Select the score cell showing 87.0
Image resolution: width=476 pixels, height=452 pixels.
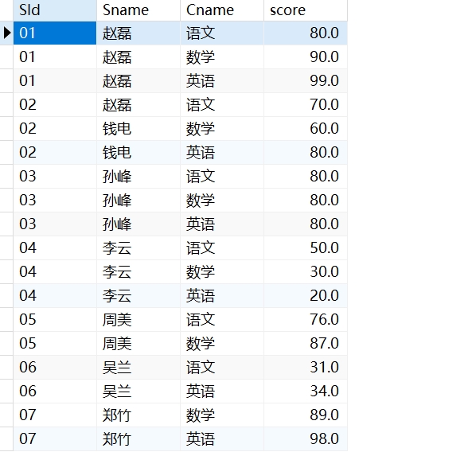pos(306,343)
